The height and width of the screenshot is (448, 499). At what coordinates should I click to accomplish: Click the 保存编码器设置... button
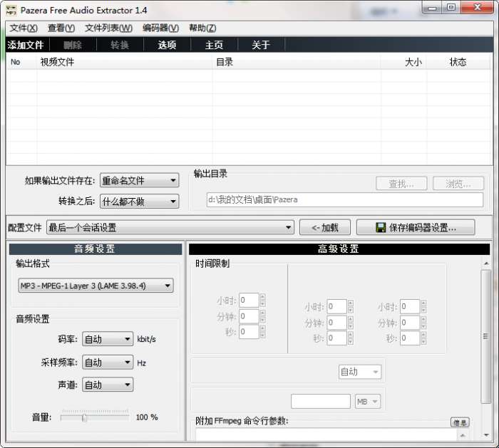pos(416,227)
